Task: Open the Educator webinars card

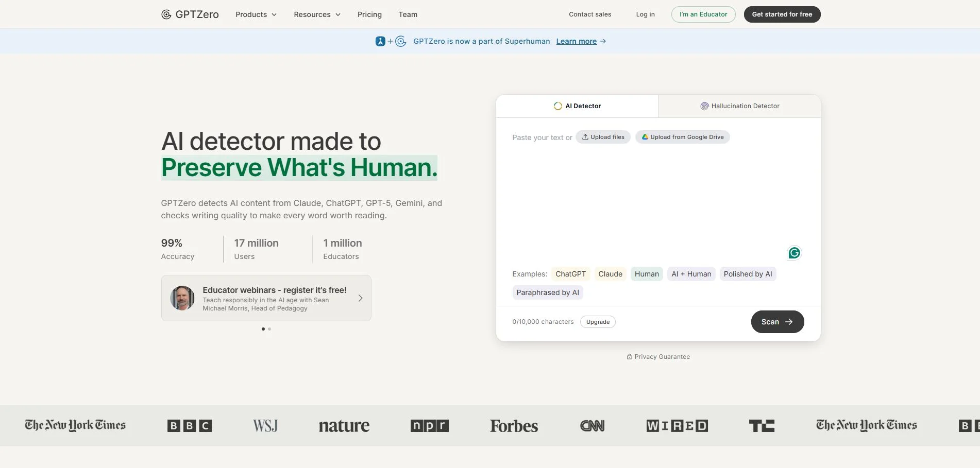Action: (x=266, y=298)
